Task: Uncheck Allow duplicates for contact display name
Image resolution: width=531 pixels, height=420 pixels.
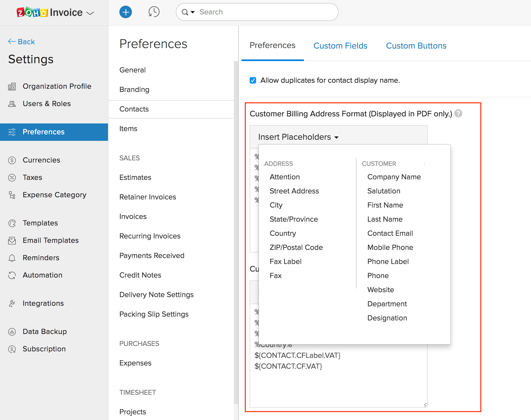Action: (253, 80)
